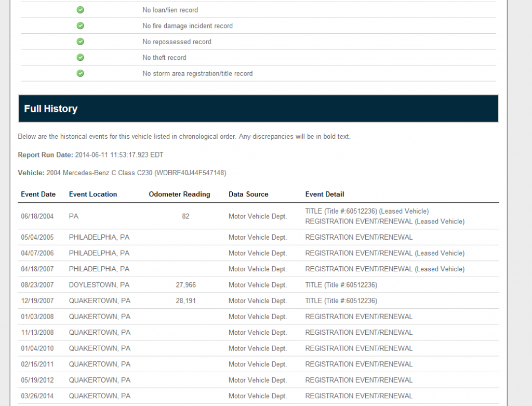Image resolution: width=532 pixels, height=406 pixels.
Task: Click the Data Source column header
Action: click(x=248, y=194)
